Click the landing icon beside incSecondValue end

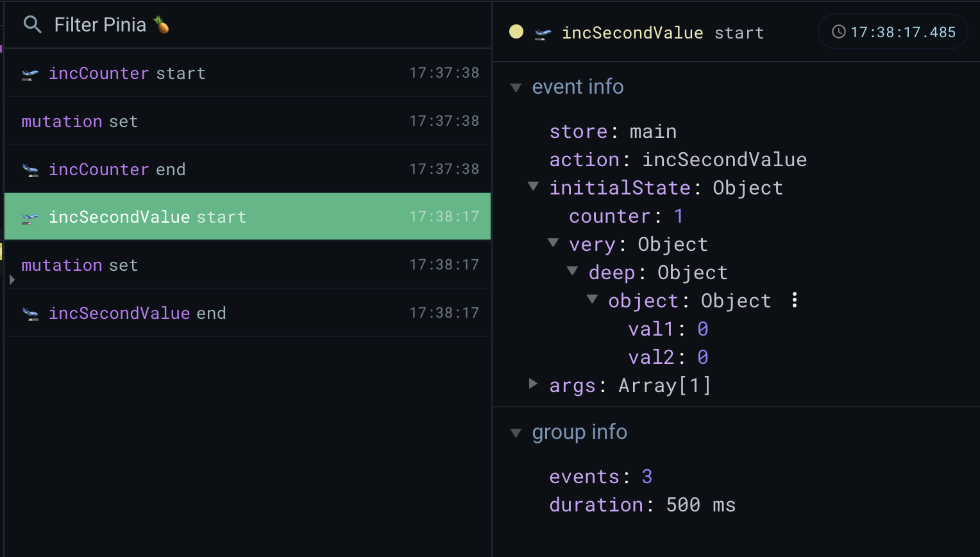(30, 314)
